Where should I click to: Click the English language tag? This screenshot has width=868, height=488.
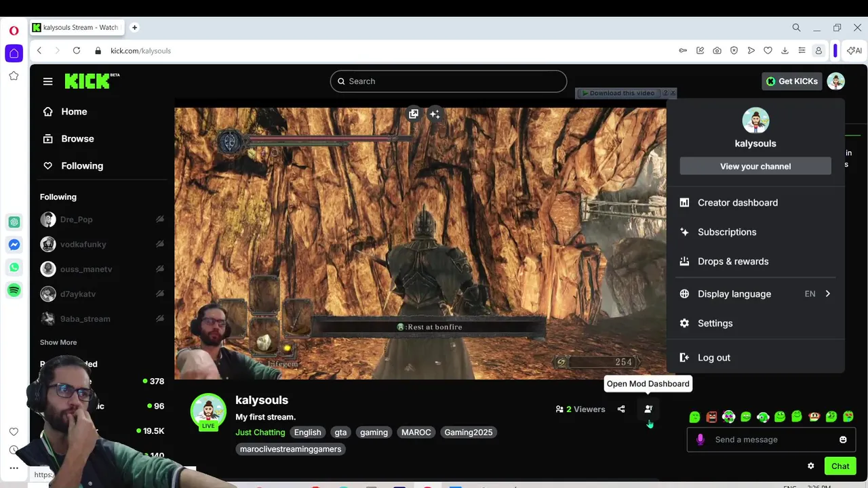pos(307,432)
